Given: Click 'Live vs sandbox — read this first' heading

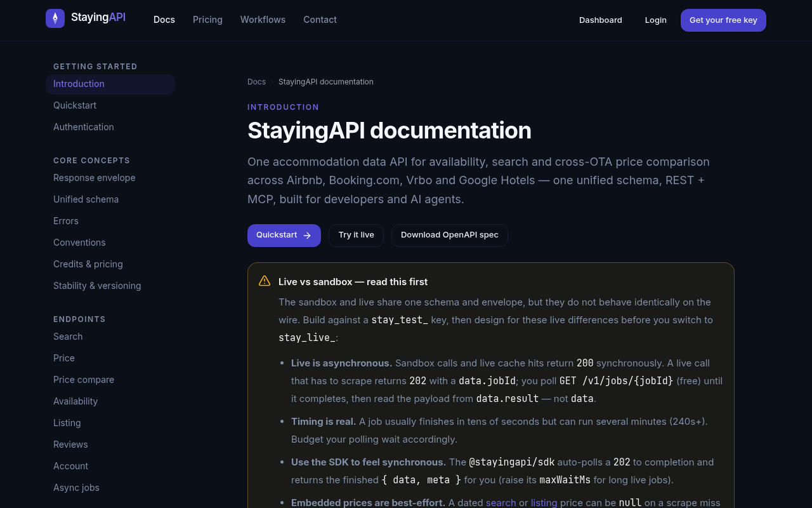Looking at the screenshot, I should coord(353,282).
